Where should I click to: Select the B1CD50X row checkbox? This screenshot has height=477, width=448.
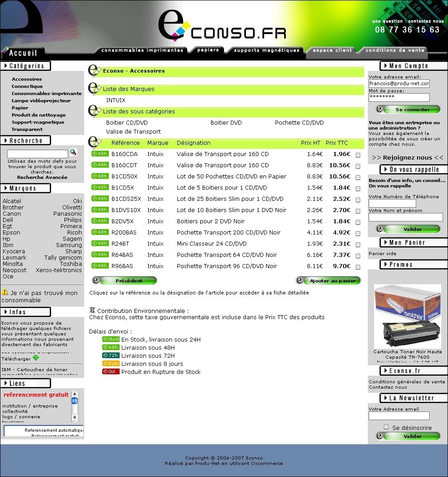click(x=358, y=178)
